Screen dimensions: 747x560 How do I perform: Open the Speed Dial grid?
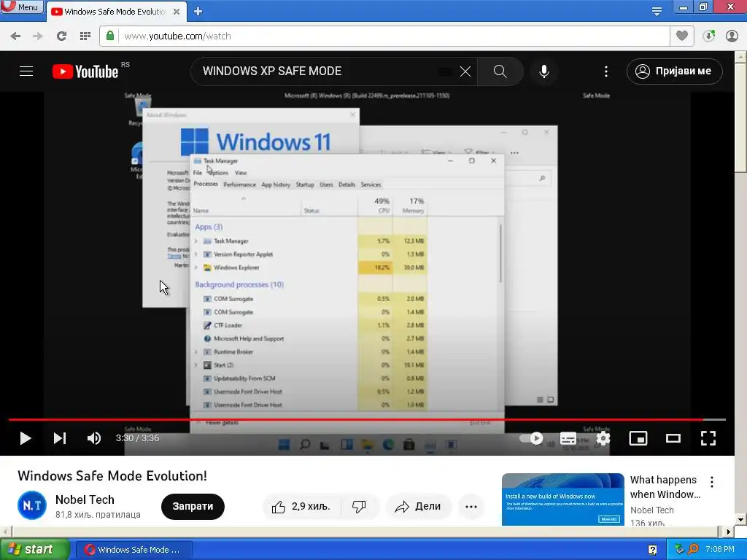pos(85,36)
